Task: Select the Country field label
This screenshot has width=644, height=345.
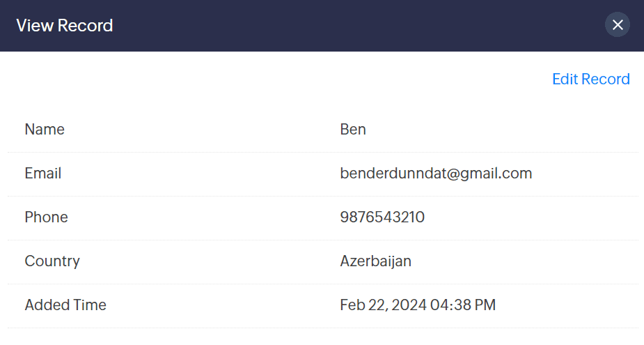Action: (52, 261)
